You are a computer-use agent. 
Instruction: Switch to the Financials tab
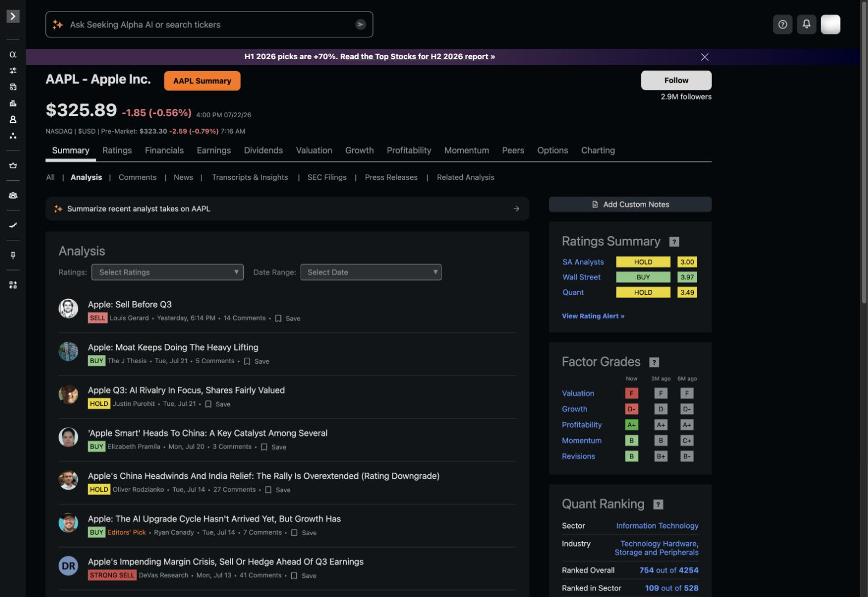164,151
